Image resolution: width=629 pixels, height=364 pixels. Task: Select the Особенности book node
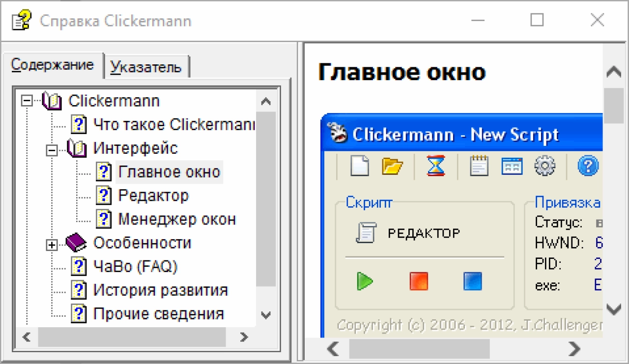(142, 243)
